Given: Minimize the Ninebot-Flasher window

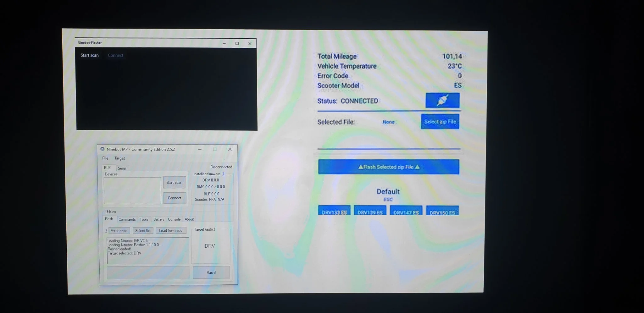Looking at the screenshot, I should (224, 43).
